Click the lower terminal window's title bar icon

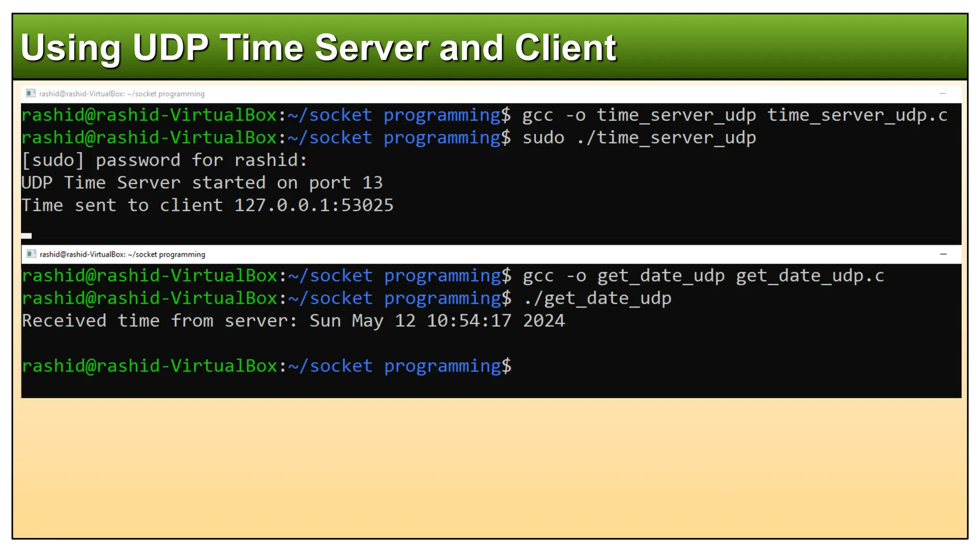tap(31, 254)
